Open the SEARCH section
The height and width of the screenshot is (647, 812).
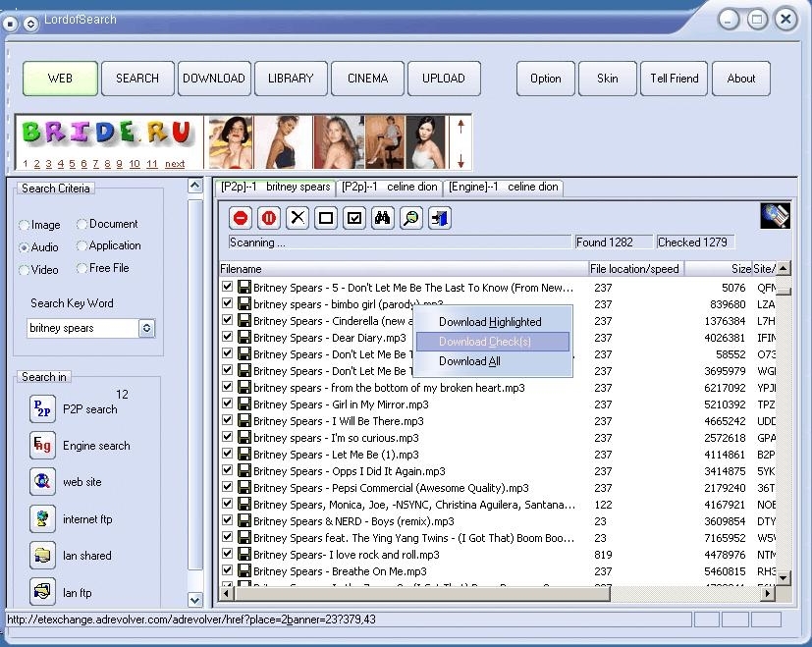137,79
